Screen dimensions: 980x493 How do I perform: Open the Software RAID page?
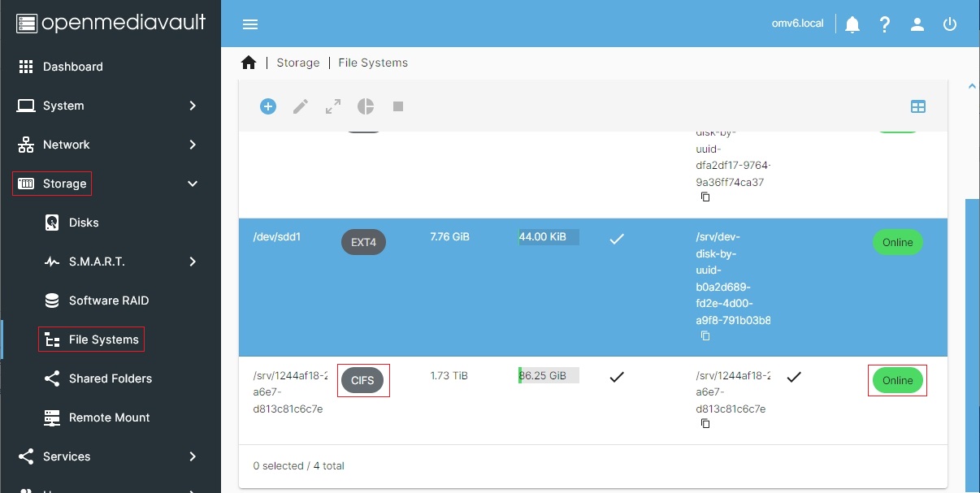pos(108,301)
